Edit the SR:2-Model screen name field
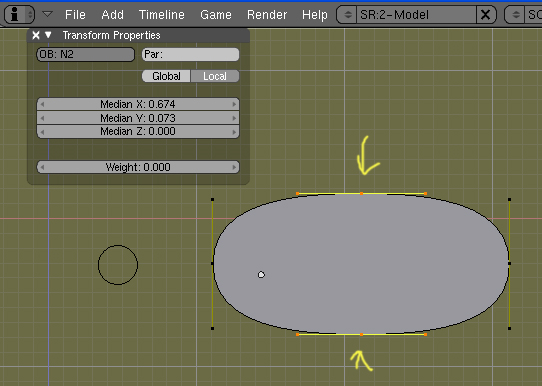The width and height of the screenshot is (542, 386). coord(416,15)
